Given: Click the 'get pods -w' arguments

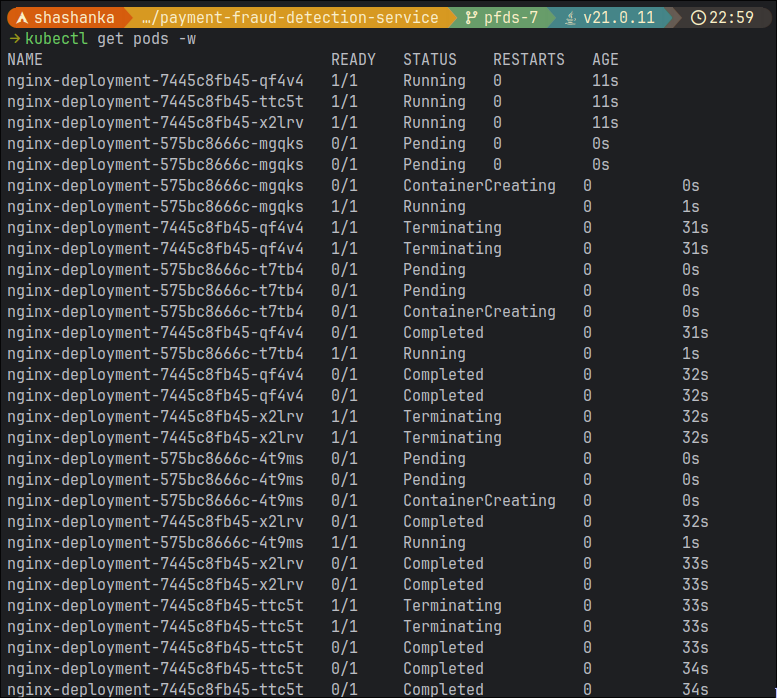Looking at the screenshot, I should [147, 39].
